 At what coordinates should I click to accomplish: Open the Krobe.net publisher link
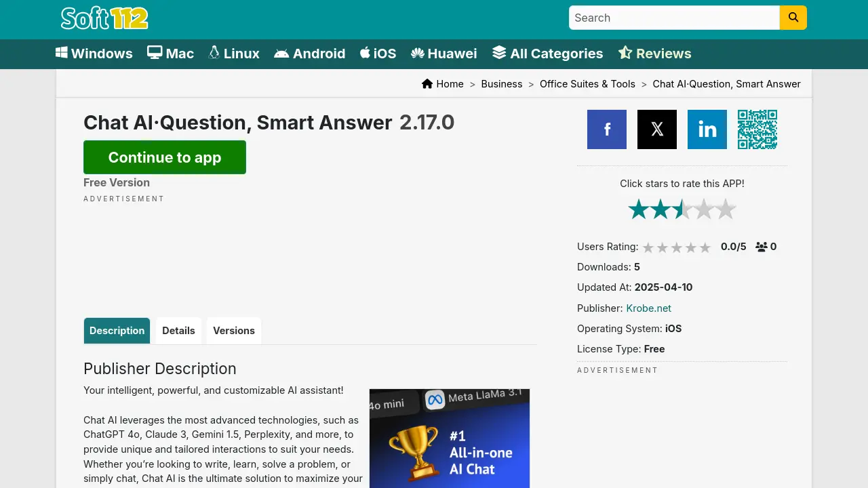(x=649, y=308)
